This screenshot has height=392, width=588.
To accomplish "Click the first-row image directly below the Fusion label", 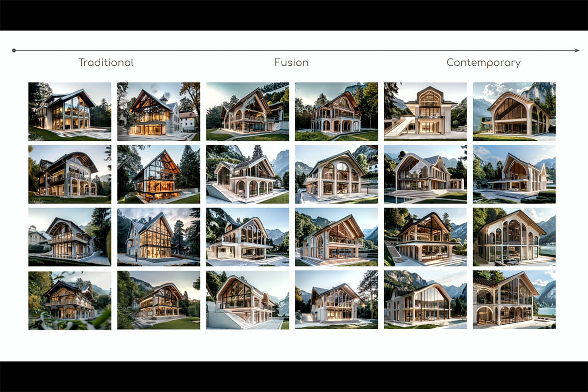I will point(247,111).
